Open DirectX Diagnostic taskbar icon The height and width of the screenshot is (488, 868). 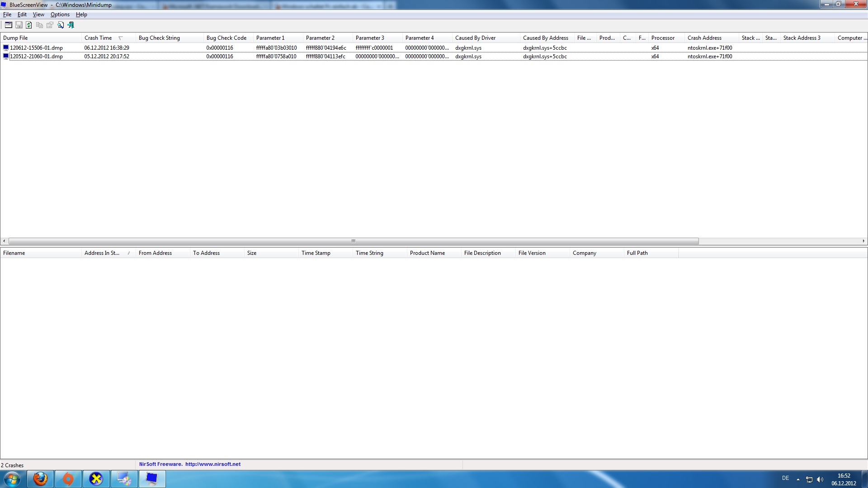(96, 479)
